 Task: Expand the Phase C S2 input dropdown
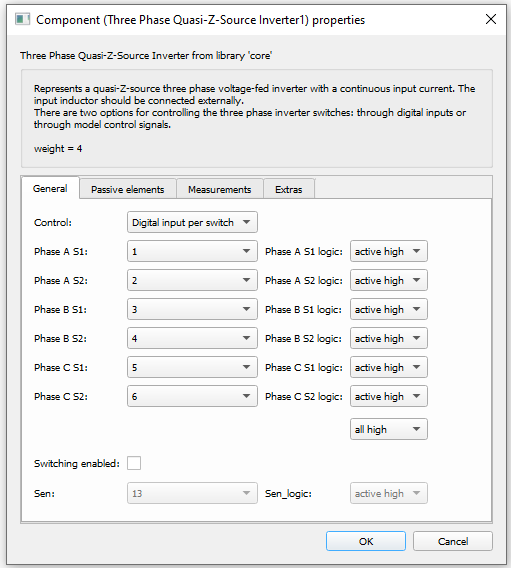[192, 396]
